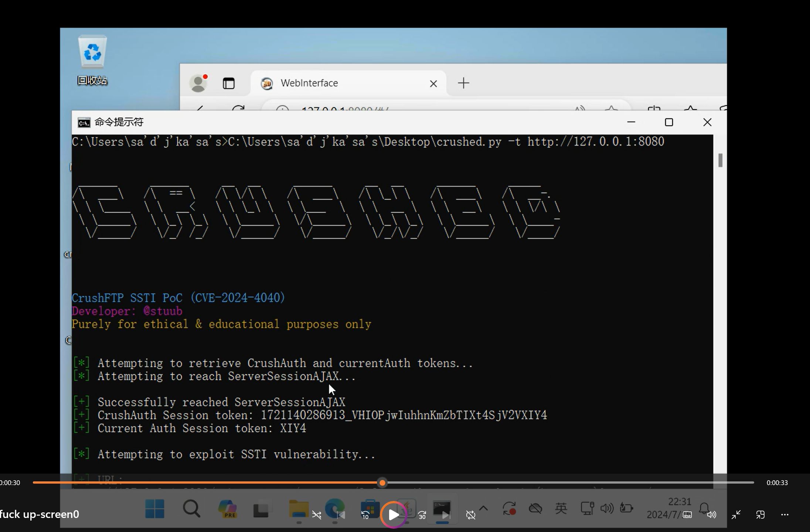Skip back 10 seconds
The height and width of the screenshot is (532, 810).
(365, 515)
